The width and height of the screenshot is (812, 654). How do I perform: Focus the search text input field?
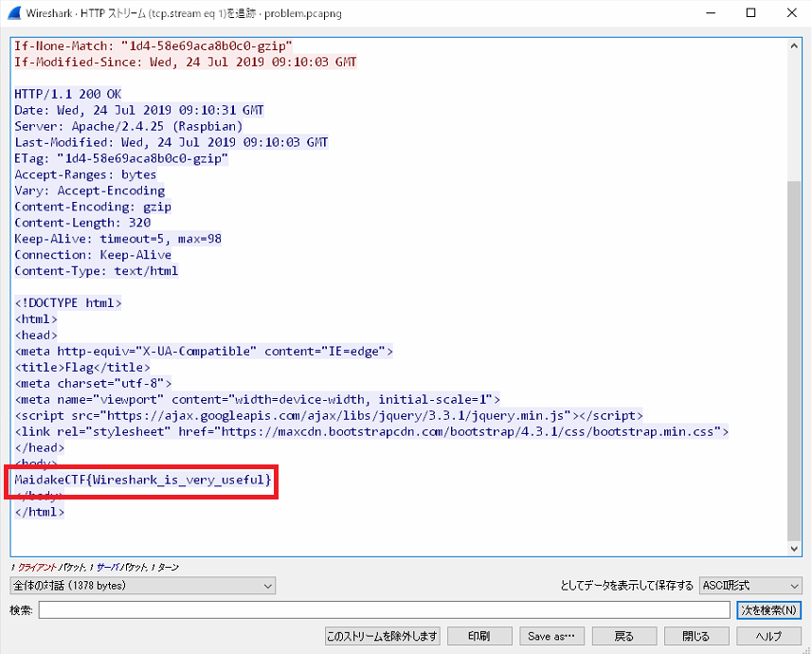click(385, 610)
